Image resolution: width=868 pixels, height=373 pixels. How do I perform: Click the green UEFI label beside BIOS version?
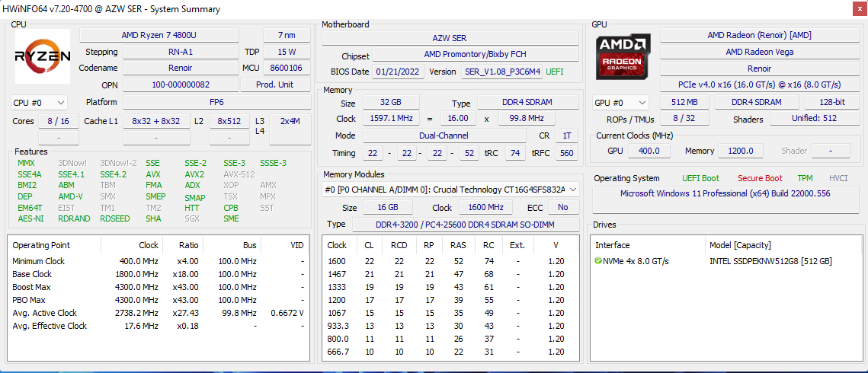[x=556, y=72]
